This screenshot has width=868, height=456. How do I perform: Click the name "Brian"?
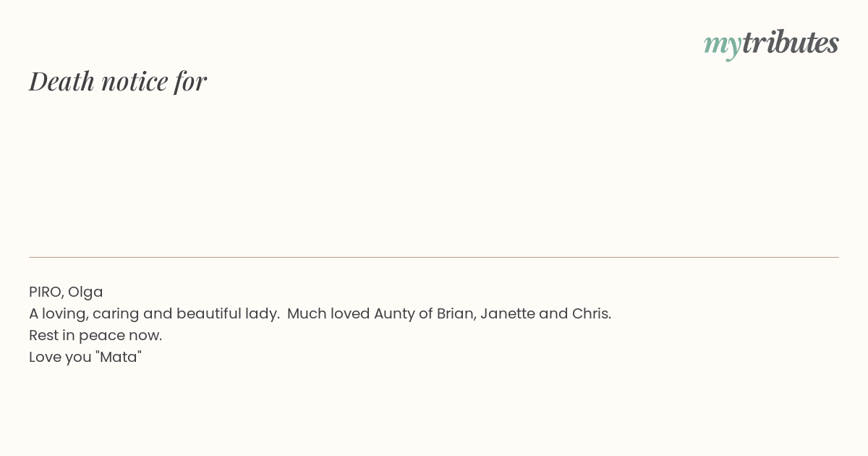point(456,313)
